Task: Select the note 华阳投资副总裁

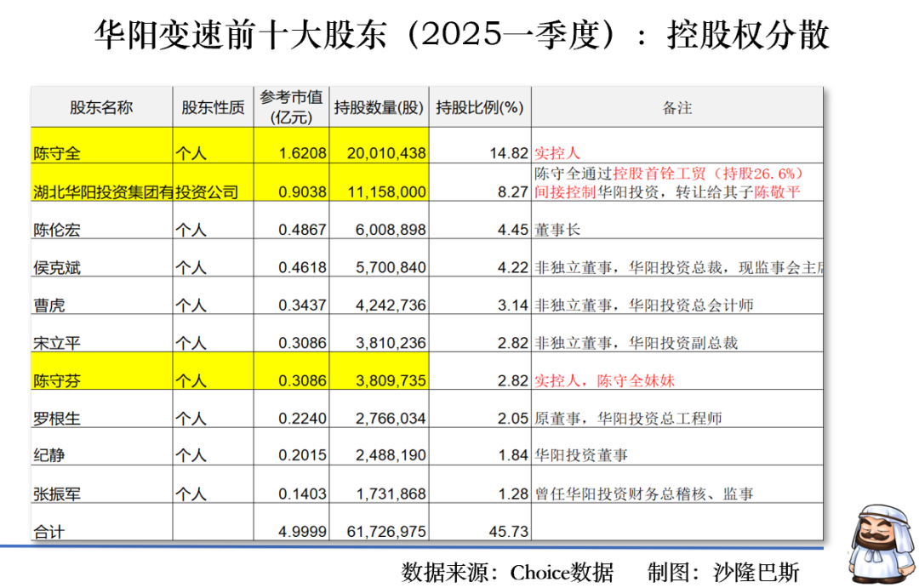Action: click(x=683, y=343)
